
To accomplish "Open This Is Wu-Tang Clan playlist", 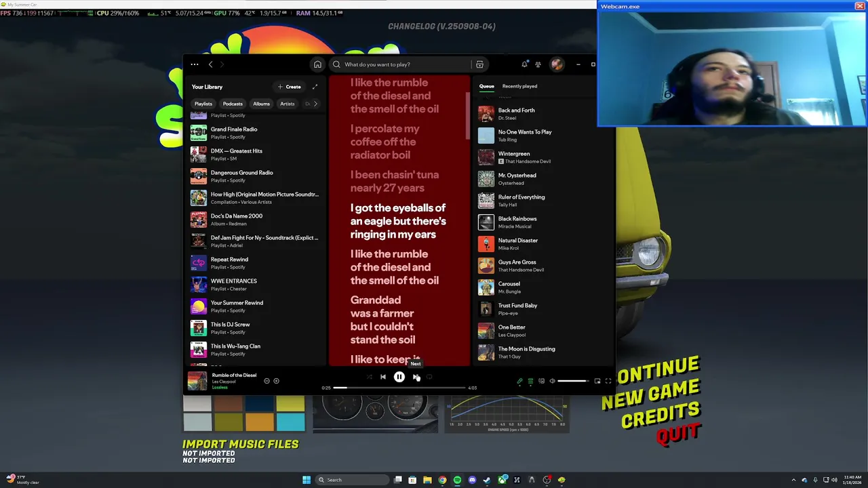I will (255, 350).
